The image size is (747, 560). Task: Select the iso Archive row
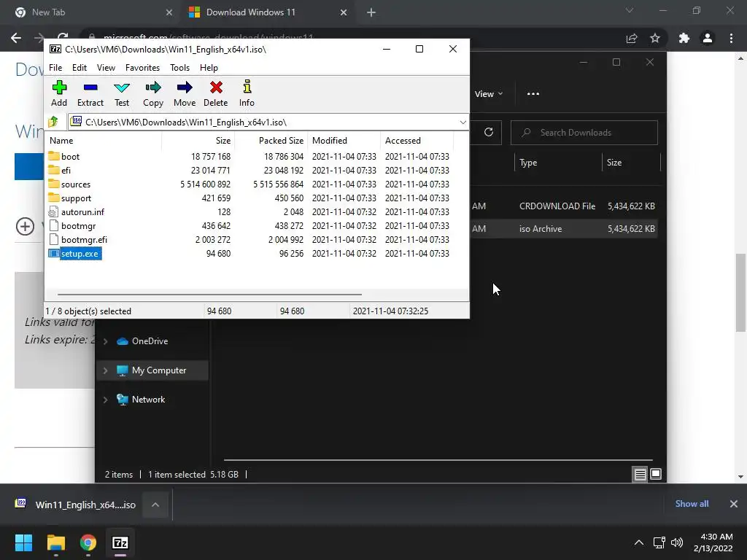564,228
